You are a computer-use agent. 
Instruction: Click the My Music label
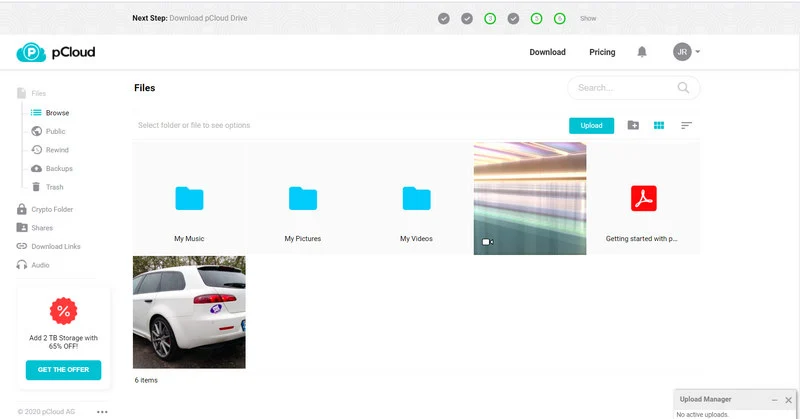click(x=189, y=238)
